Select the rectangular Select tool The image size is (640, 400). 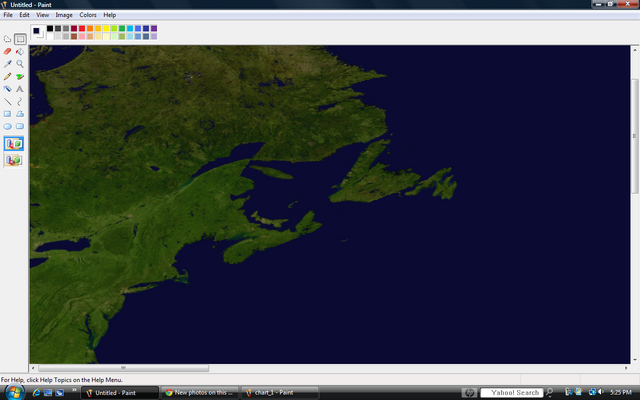(x=20, y=39)
